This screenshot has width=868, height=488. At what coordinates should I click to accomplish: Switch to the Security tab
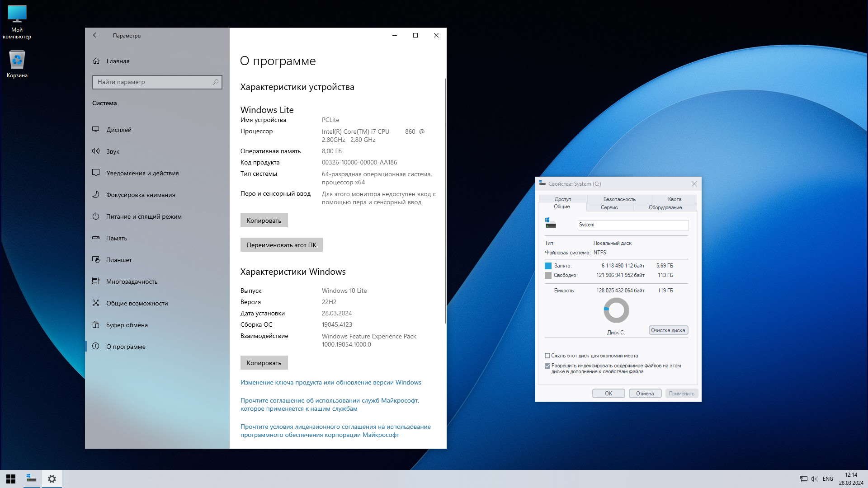(x=619, y=199)
